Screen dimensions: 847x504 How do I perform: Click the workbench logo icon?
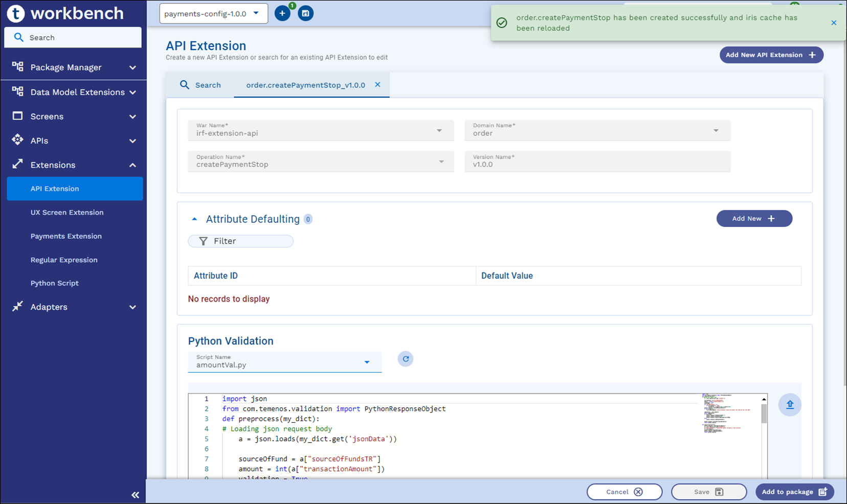coord(15,13)
